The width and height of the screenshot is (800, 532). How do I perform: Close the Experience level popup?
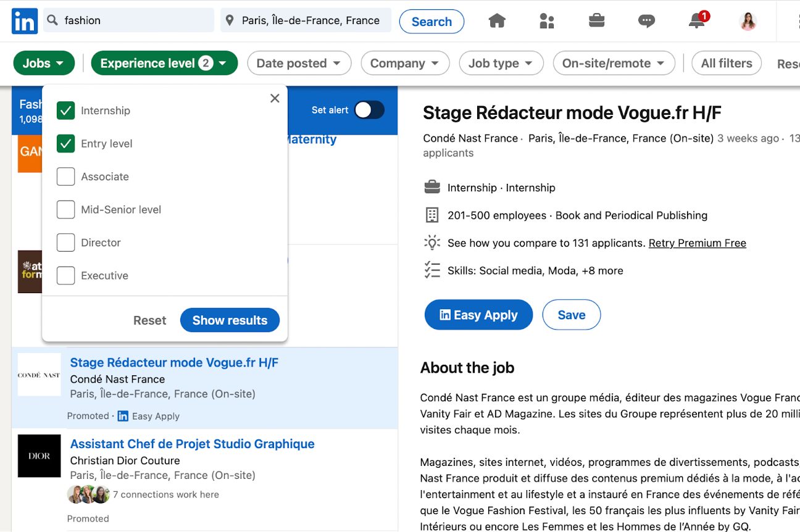pos(275,98)
